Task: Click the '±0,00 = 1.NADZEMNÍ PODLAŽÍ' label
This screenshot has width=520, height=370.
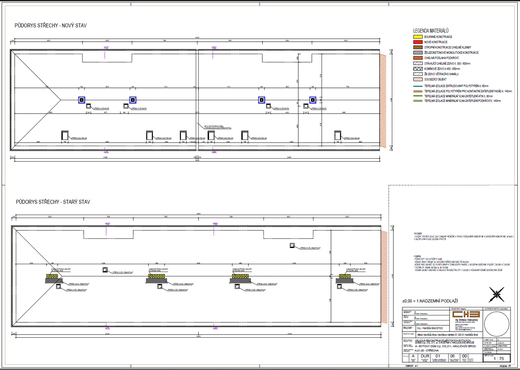Action: 430,301
